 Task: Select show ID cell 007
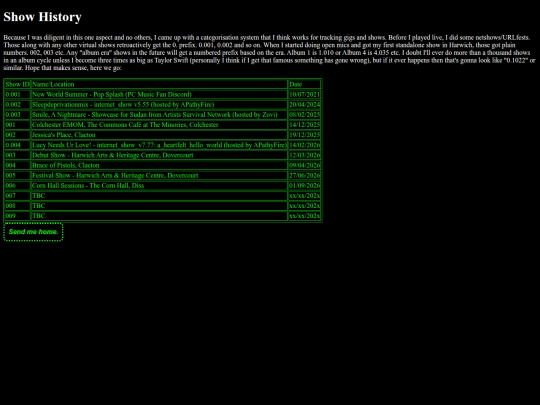17,196
